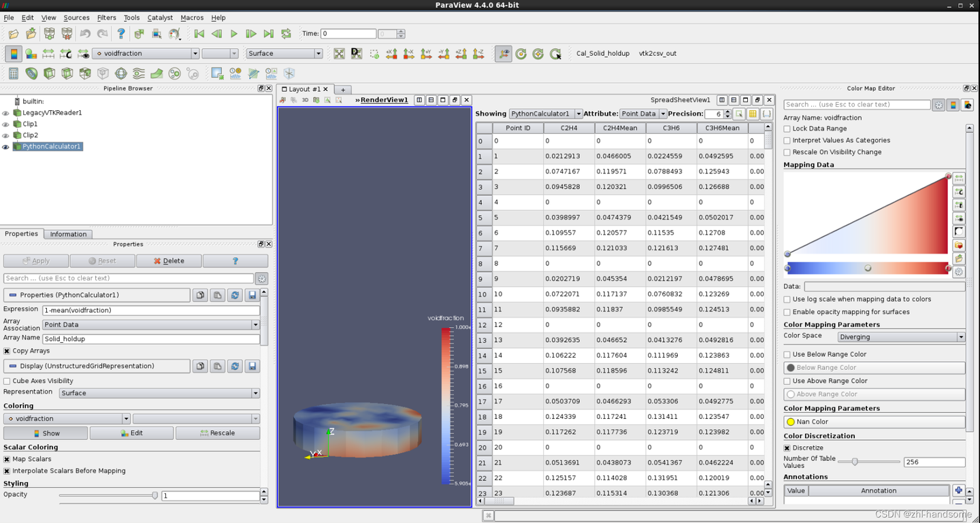Open the Filters menu

tap(106, 18)
